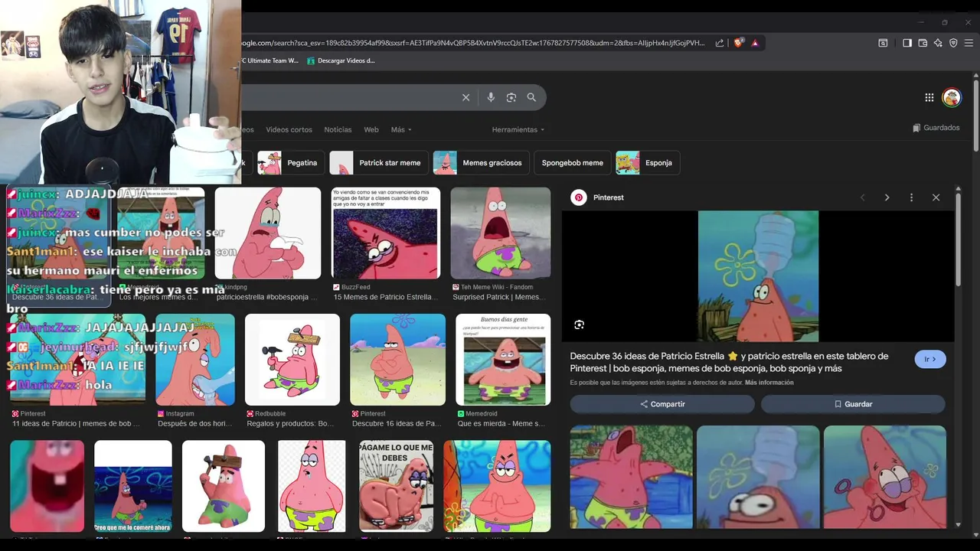Close the Pinterest image preview panel
Viewport: 980px width, 551px height.
(936, 197)
